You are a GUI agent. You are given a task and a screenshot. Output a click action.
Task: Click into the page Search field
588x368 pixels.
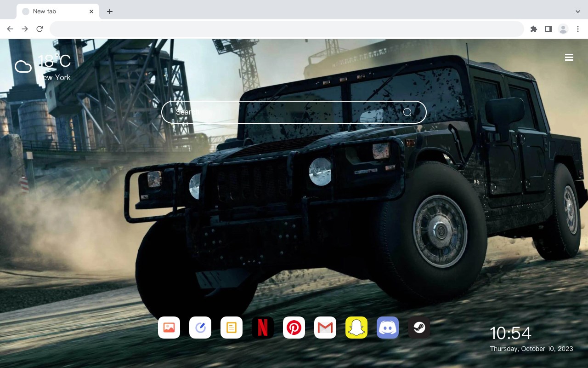click(294, 112)
